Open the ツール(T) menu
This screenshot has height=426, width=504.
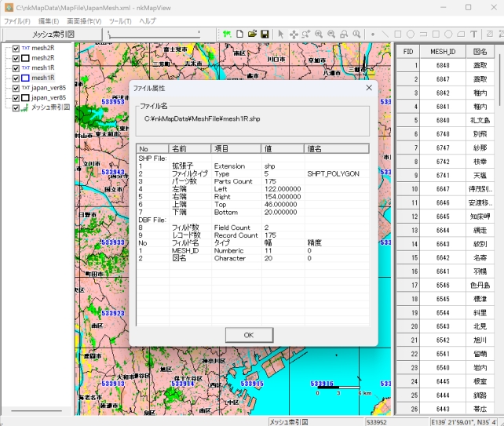120,20
